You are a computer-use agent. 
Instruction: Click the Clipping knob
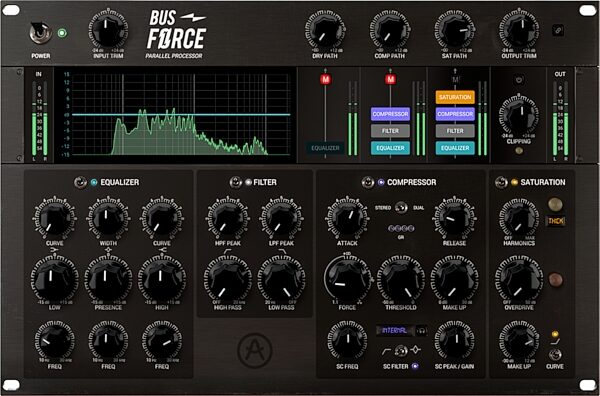[519, 116]
